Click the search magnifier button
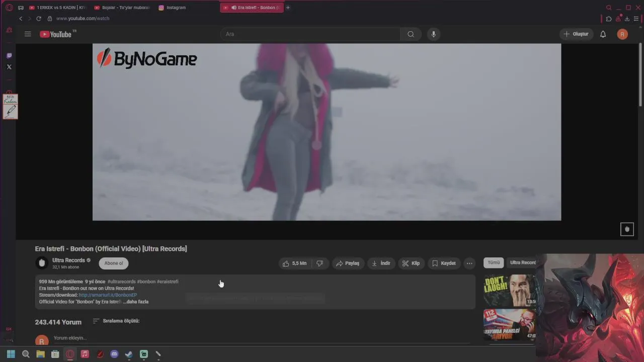The width and height of the screenshot is (644, 362). point(411,34)
